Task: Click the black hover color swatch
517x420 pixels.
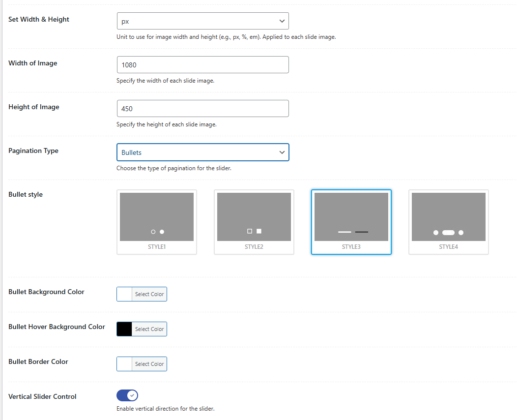Action: pos(124,329)
